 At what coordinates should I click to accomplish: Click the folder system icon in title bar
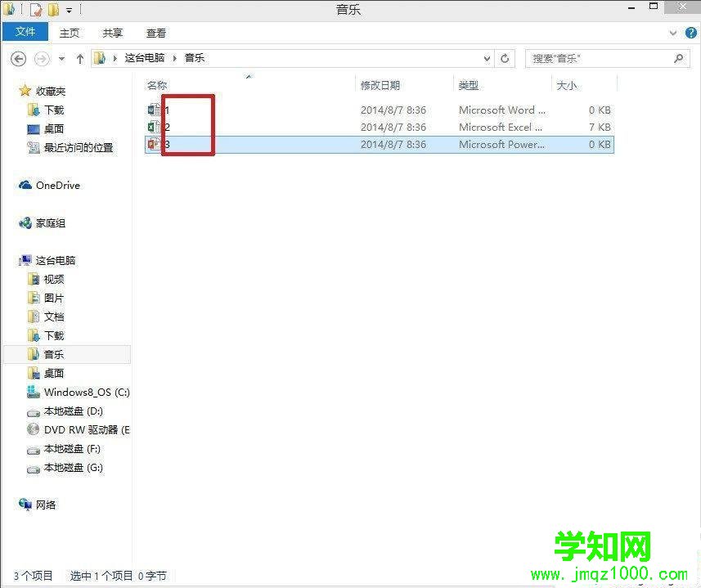9,9
